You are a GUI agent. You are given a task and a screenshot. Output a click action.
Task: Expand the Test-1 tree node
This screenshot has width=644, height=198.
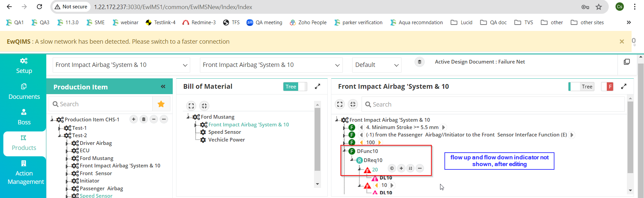[x=59, y=128]
